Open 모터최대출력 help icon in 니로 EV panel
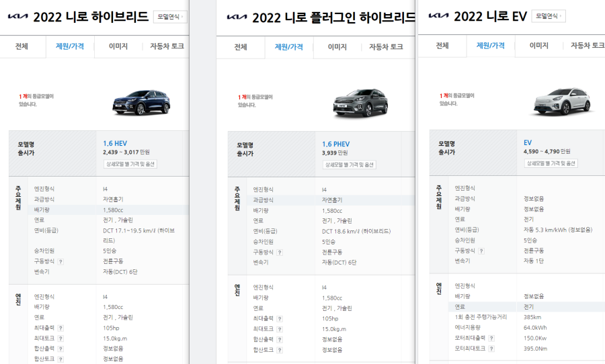 [x=491, y=338]
